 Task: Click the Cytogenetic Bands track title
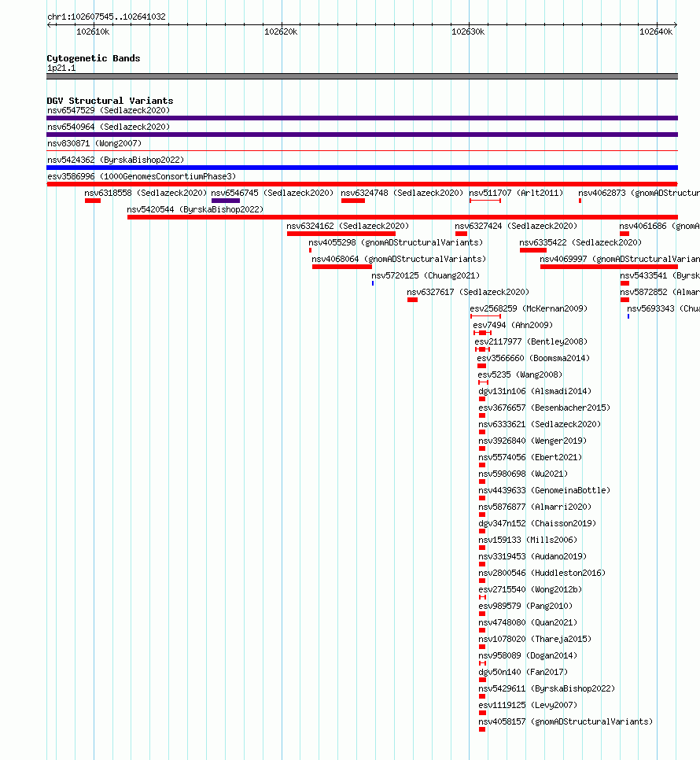(94, 58)
